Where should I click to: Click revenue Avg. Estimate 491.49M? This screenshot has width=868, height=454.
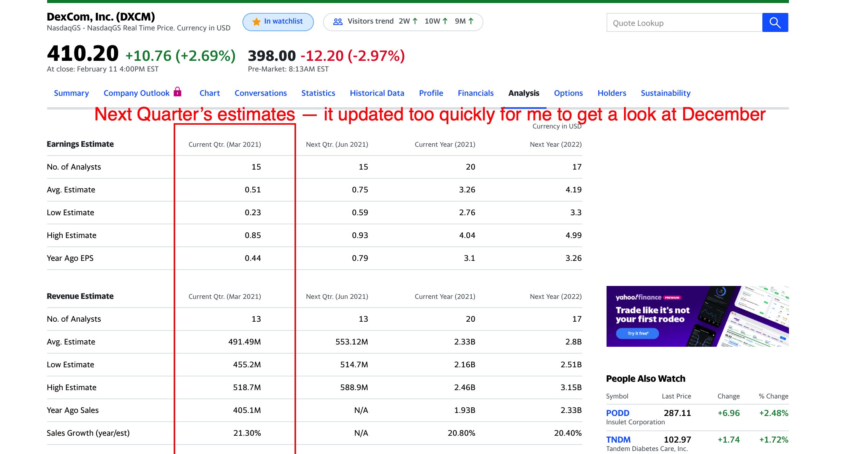click(244, 342)
